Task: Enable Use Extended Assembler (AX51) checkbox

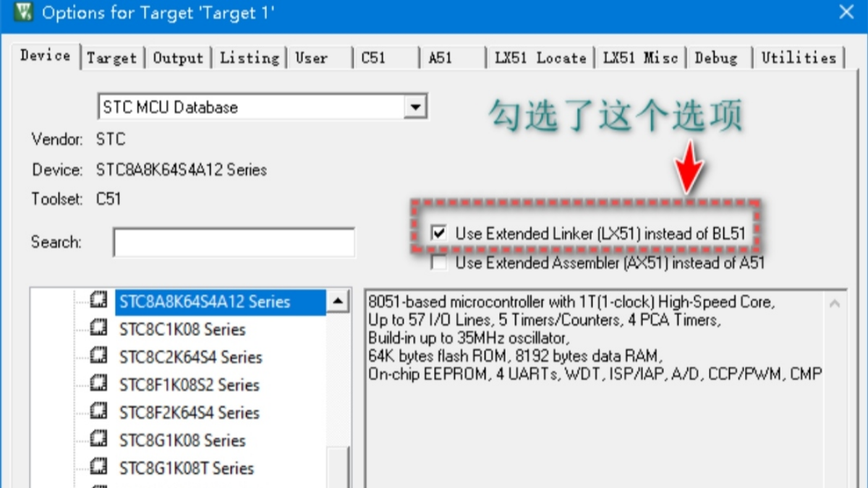Action: point(438,262)
